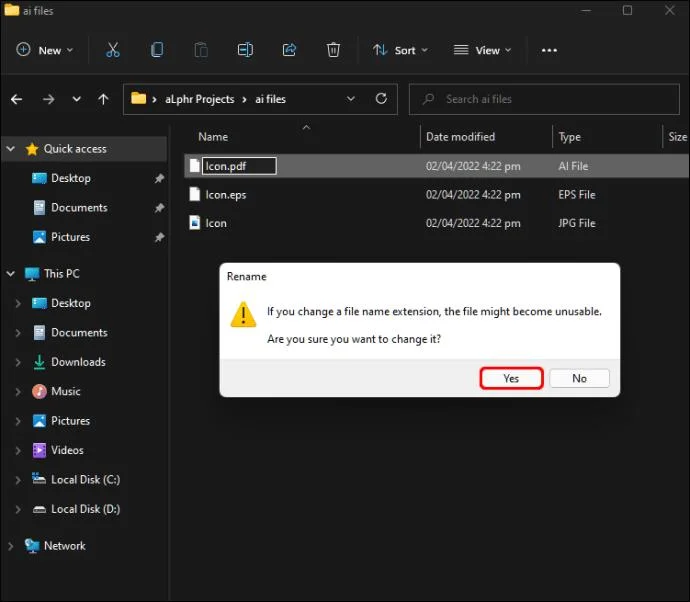Expand Local Disk (D:) node
The height and width of the screenshot is (602, 690).
click(18, 509)
